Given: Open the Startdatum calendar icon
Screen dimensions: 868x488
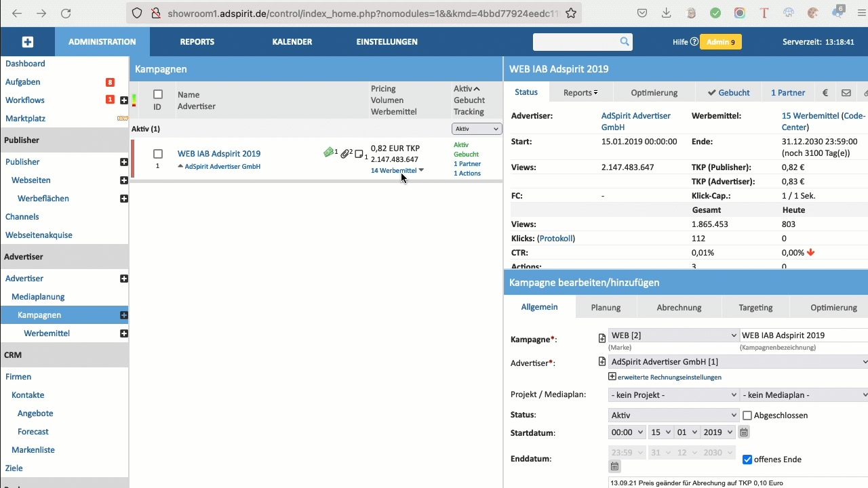Looking at the screenshot, I should tap(744, 432).
